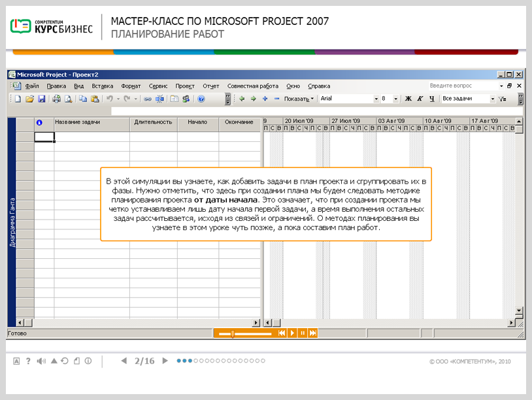
Task: Save the project with floppy icon
Action: (41, 99)
